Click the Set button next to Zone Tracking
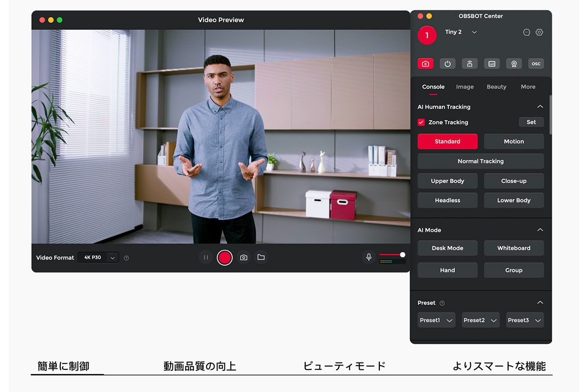 [531, 122]
